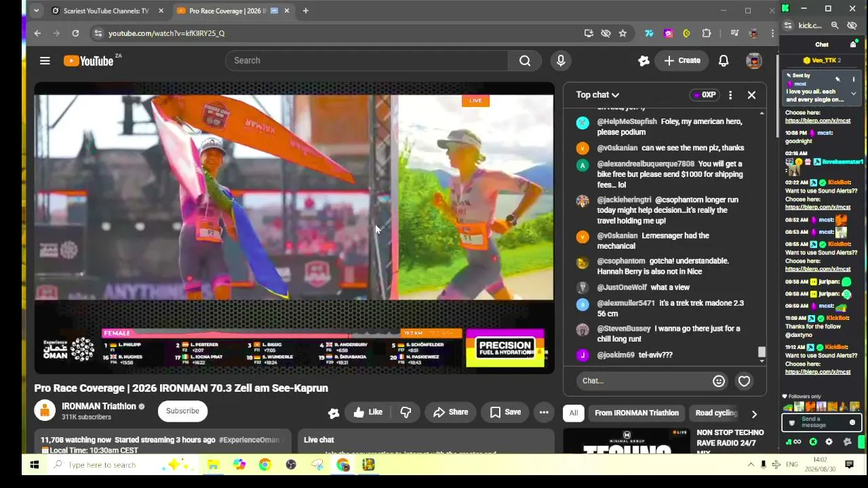868x488 pixels.
Task: Toggle Save for this video
Action: pyautogui.click(x=505, y=412)
